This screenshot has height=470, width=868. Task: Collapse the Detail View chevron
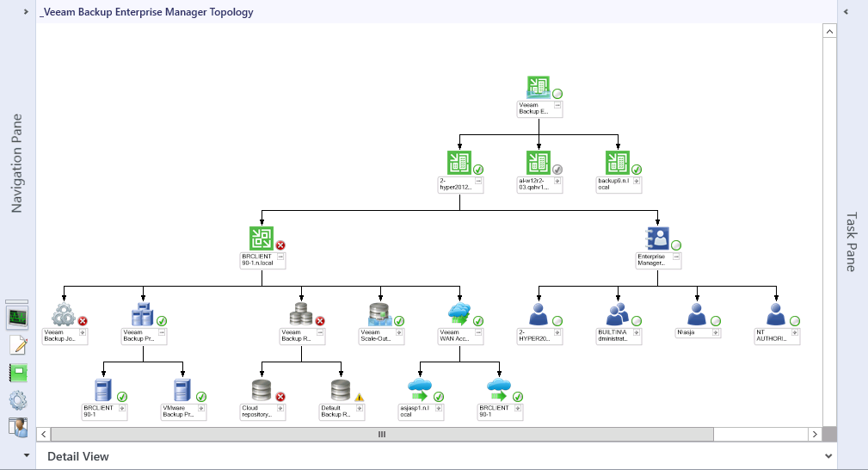(828, 456)
